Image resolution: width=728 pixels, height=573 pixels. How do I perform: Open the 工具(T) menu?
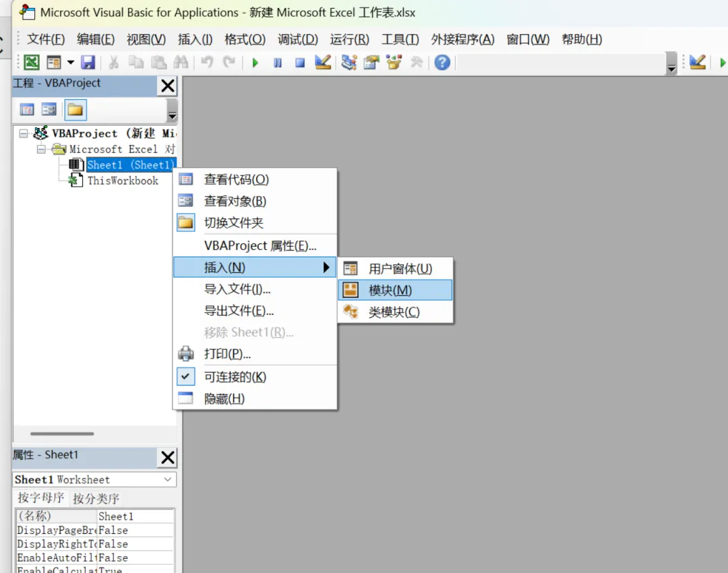tap(400, 40)
